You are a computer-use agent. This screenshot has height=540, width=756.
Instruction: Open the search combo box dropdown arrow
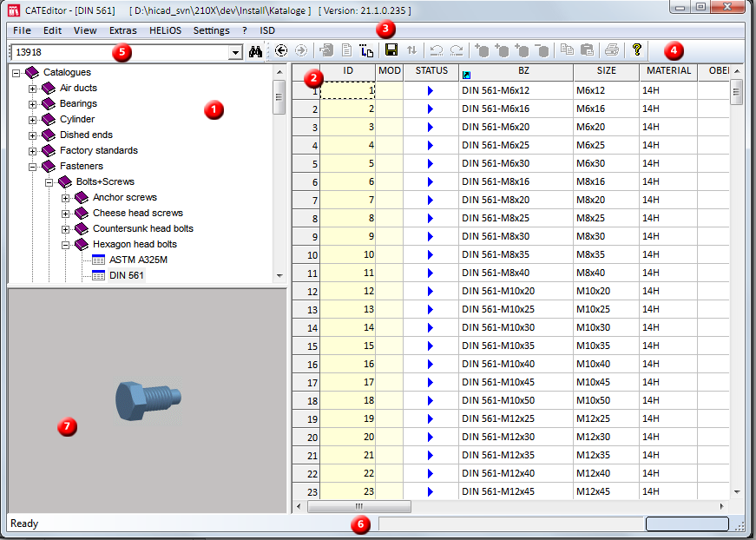point(235,53)
